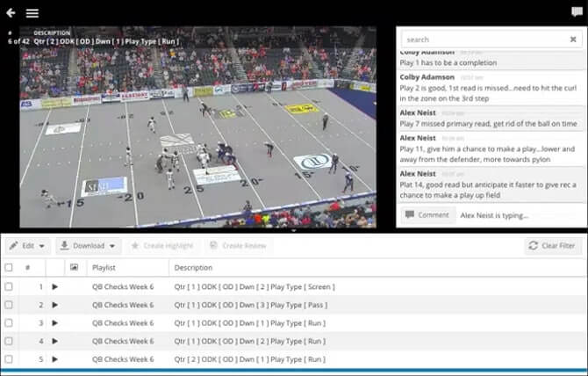Check the box for clip 3
Image resolution: width=588 pixels, height=376 pixels.
[9, 323]
